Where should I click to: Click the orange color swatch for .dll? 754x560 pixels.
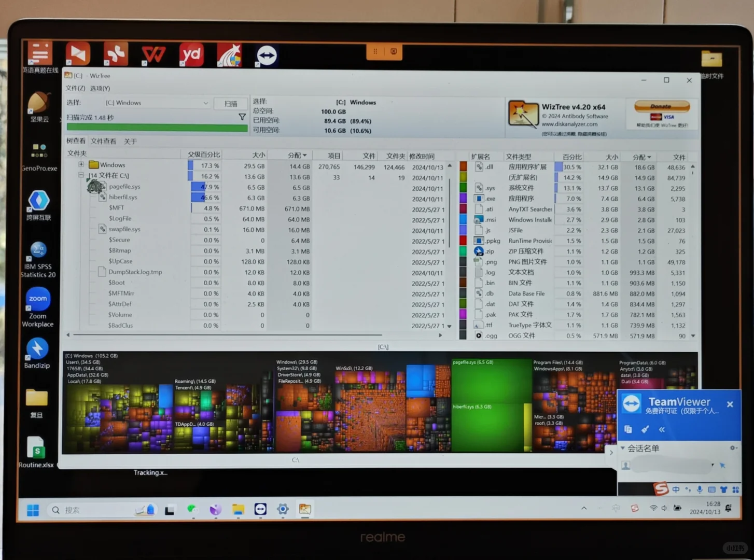464,166
